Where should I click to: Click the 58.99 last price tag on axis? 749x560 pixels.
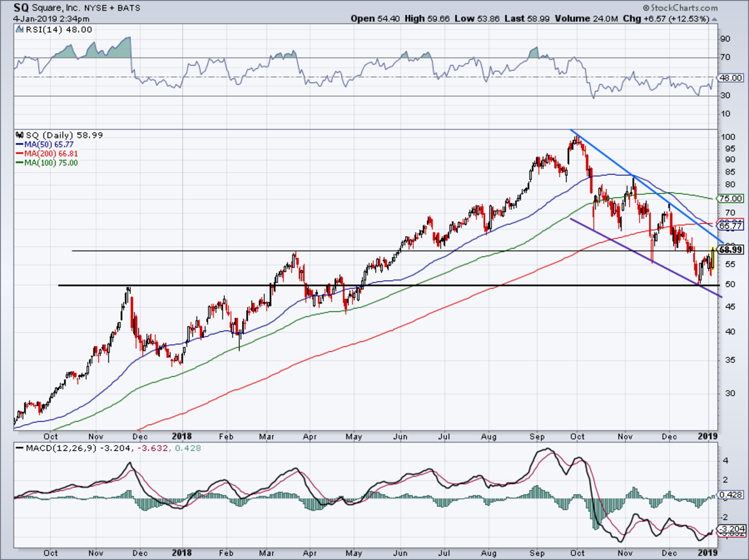(730, 250)
